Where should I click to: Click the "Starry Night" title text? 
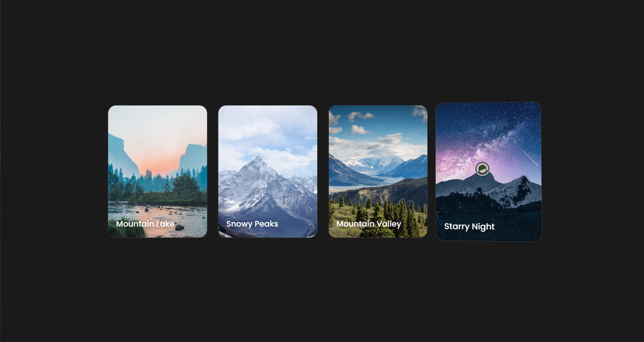[x=469, y=227]
